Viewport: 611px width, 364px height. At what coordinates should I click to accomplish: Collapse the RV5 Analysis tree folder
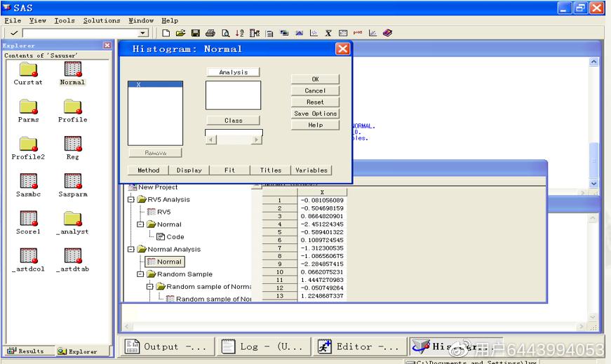coord(131,200)
